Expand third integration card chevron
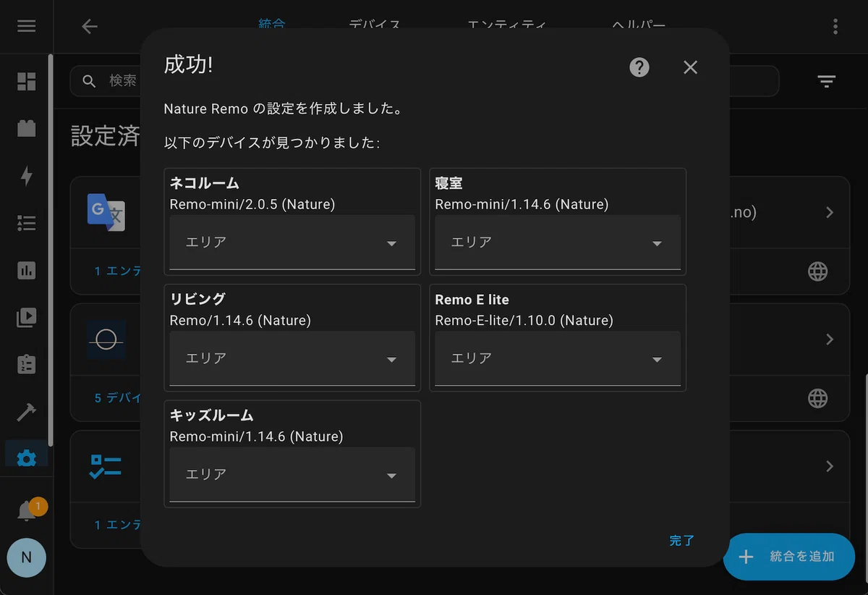The width and height of the screenshot is (868, 595). click(x=830, y=465)
